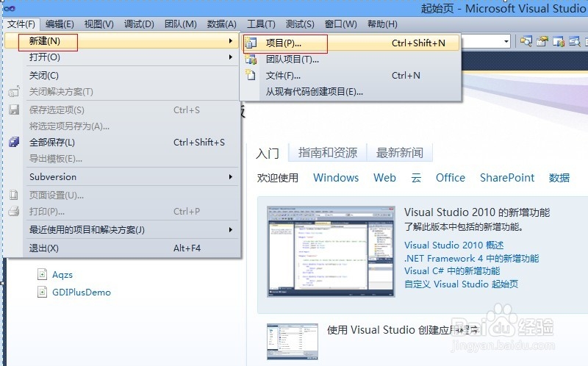The height and width of the screenshot is (366, 588).
Task: Open the 测试(S) menu
Action: (300, 24)
